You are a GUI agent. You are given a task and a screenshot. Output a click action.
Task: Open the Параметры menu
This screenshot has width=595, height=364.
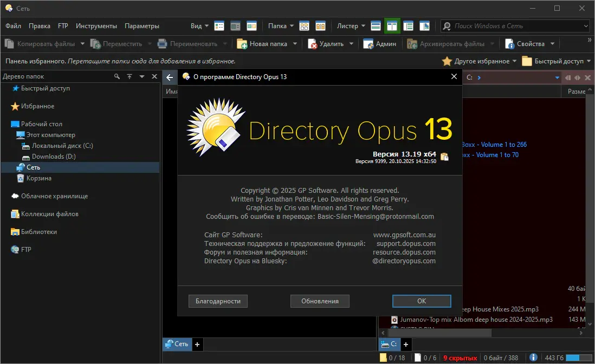click(x=142, y=26)
